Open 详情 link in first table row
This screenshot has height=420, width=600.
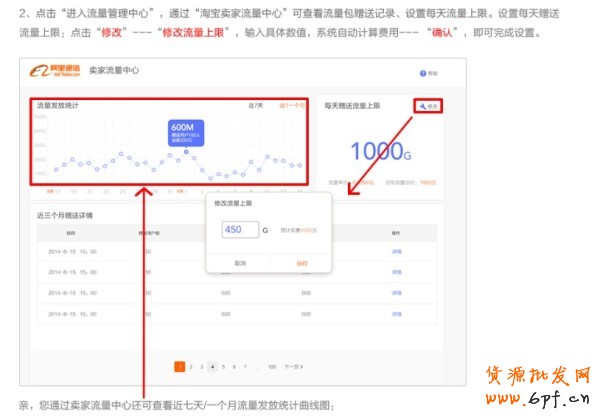point(397,250)
